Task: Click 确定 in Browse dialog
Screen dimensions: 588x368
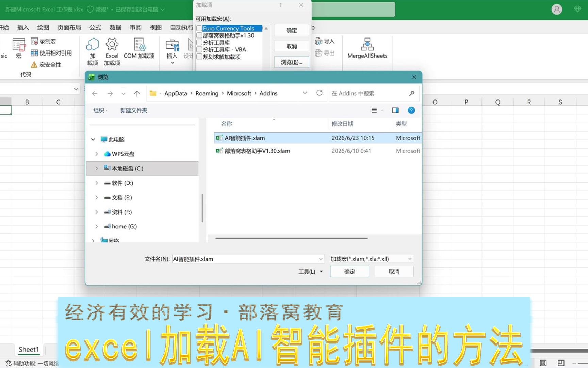Action: coord(349,272)
